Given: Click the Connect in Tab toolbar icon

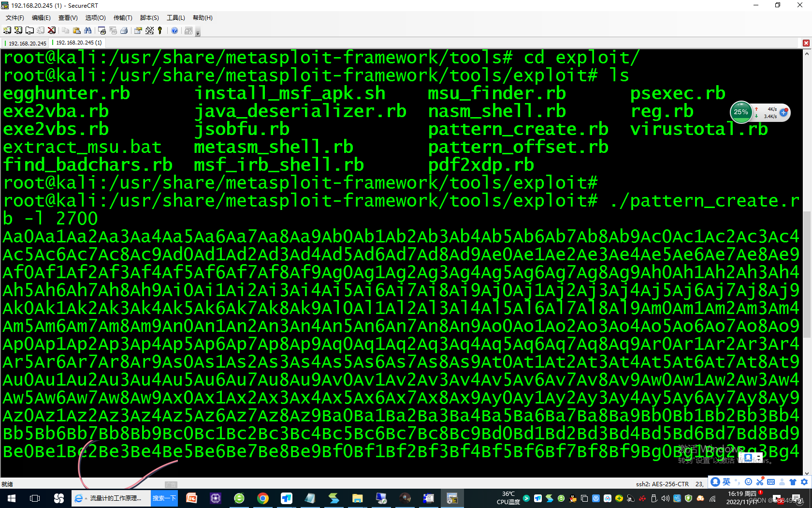Looking at the screenshot, I should [x=29, y=30].
